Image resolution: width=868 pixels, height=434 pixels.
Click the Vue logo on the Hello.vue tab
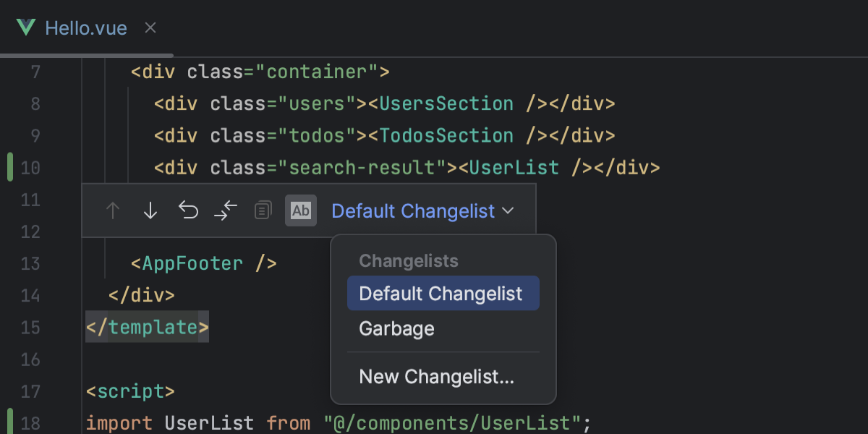coord(25,29)
